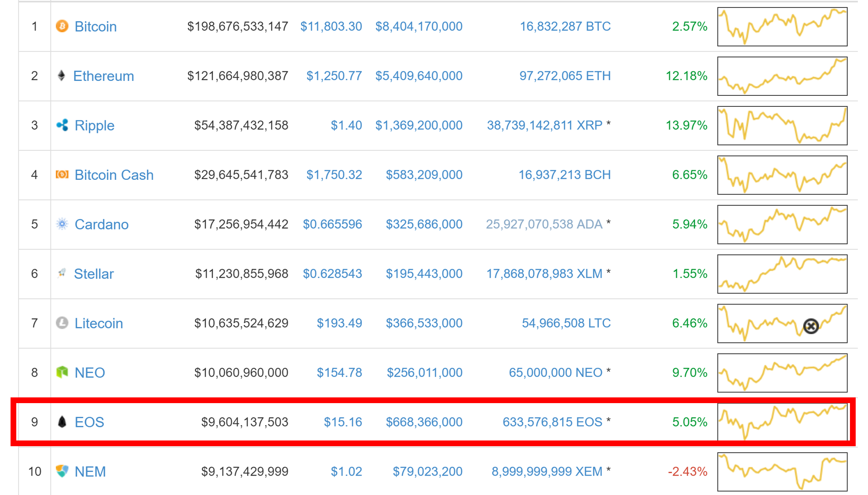The height and width of the screenshot is (495, 868).
Task: Click Ripple volume $1,369,200,000
Action: click(x=419, y=125)
